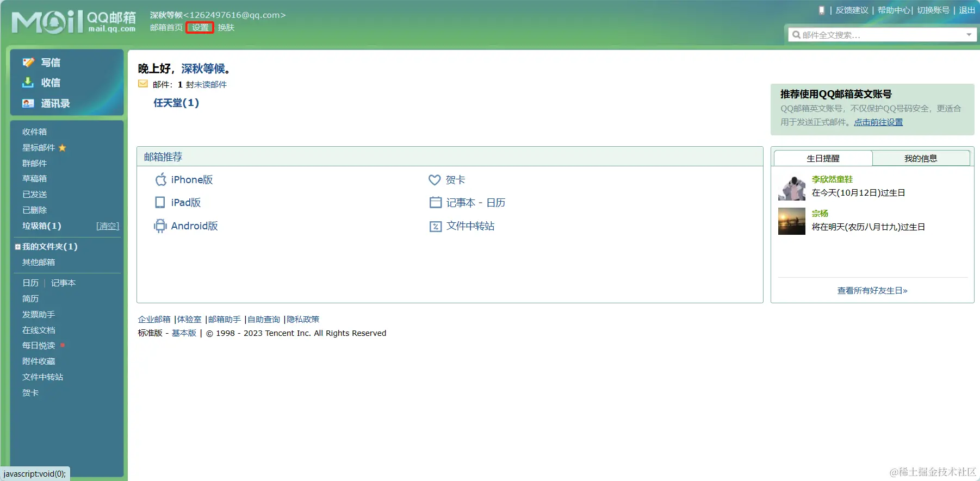Open 设置 in header

[200, 28]
